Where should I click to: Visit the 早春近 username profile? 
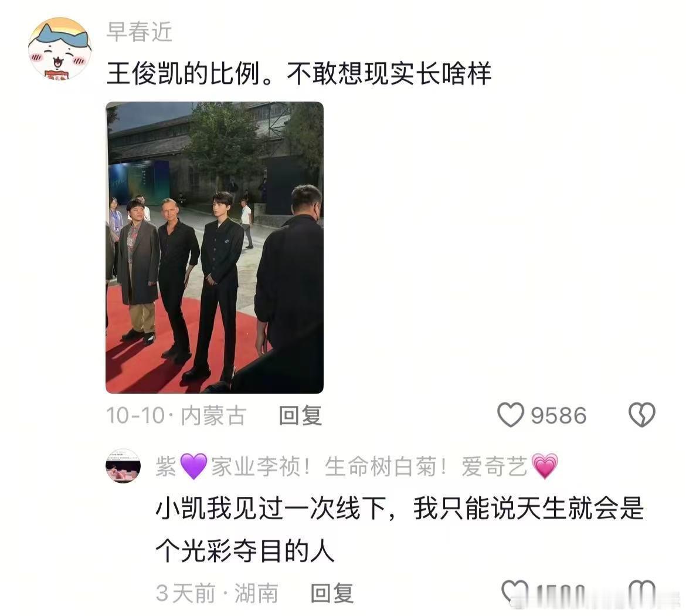point(140,32)
